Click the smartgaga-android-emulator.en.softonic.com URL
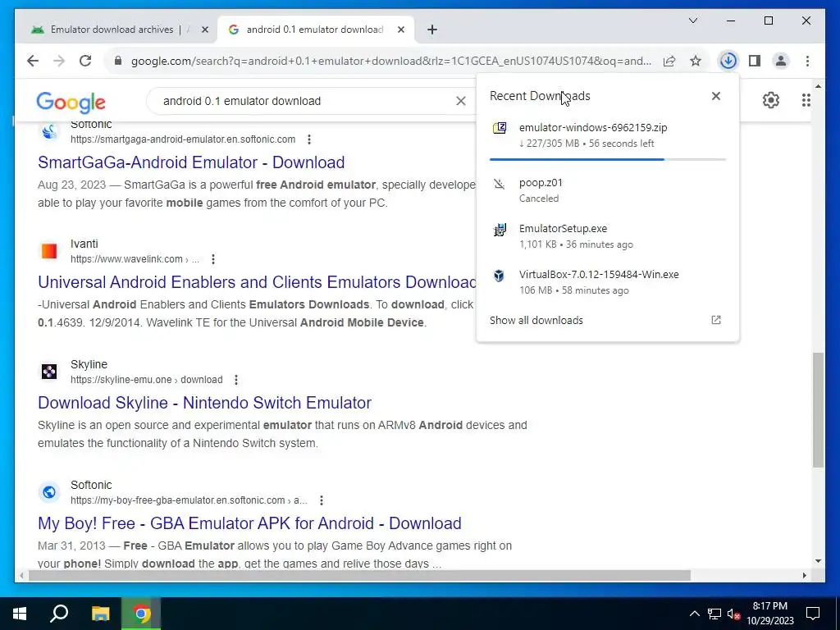Image resolution: width=840 pixels, height=630 pixels. point(183,139)
